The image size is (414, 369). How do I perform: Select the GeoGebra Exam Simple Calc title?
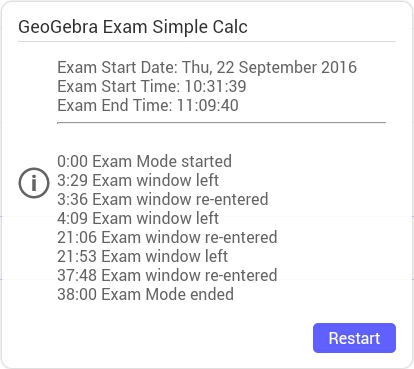133,27
